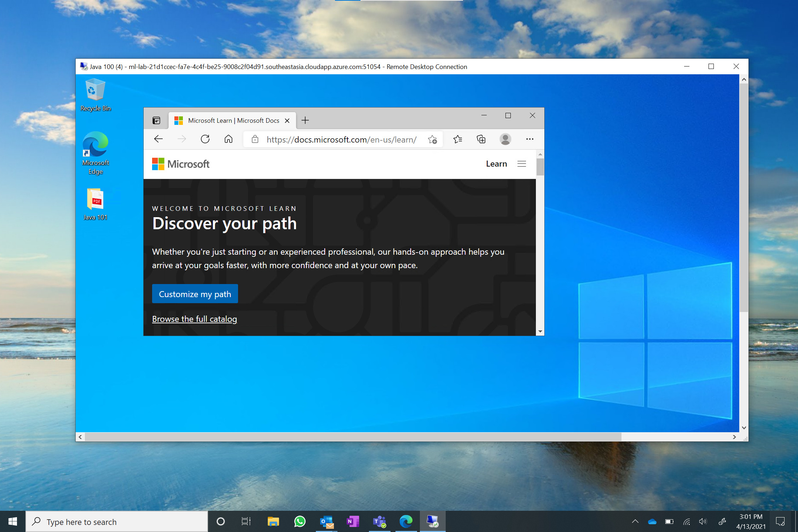Click the Remote Desktop Connection title bar icon
Viewport: 798px width, 532px height.
84,66
